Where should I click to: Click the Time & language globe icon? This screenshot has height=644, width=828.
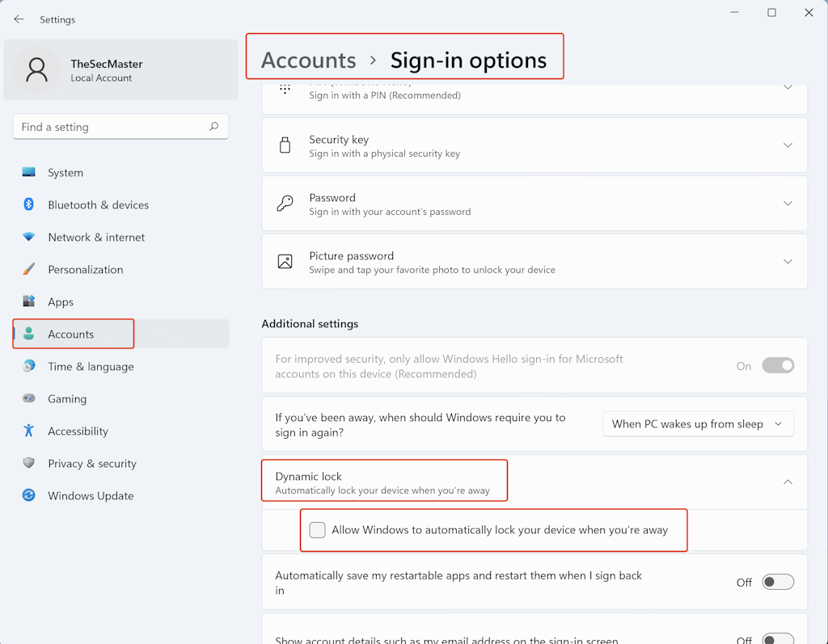28,366
